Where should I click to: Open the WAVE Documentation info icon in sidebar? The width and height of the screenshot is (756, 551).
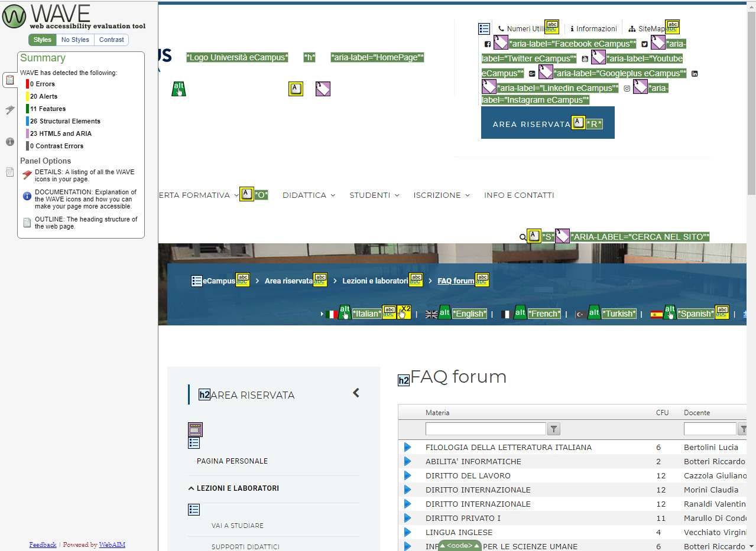tap(10, 141)
